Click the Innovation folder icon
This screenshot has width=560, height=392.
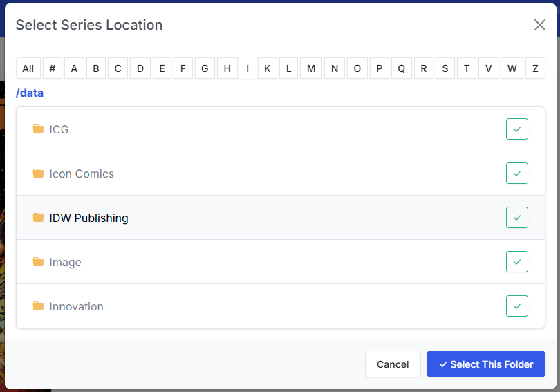click(38, 306)
